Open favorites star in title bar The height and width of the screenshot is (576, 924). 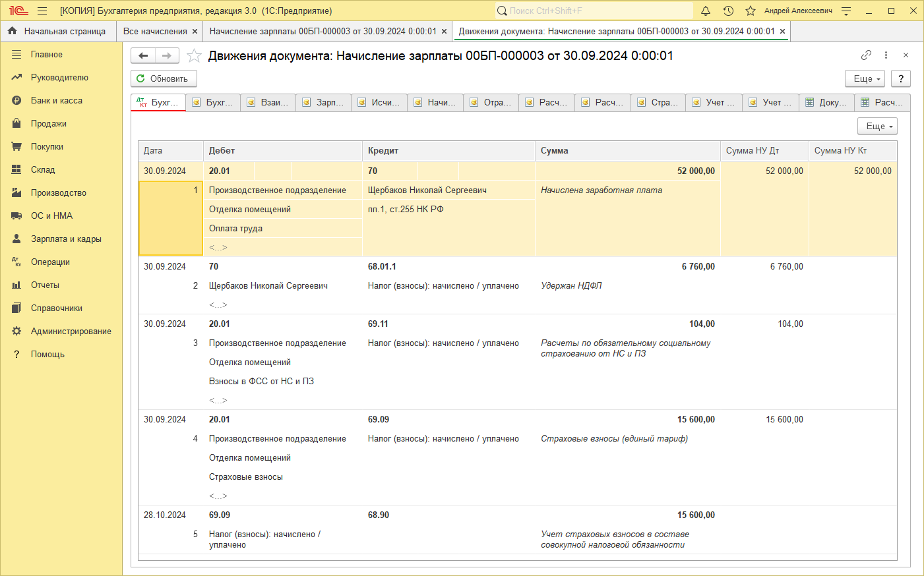pyautogui.click(x=751, y=11)
